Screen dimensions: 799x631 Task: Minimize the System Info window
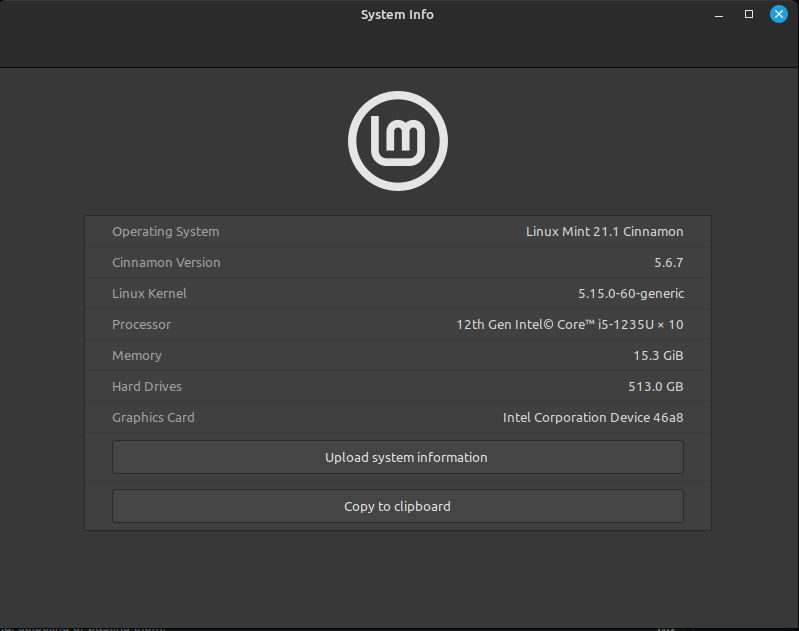(719, 15)
